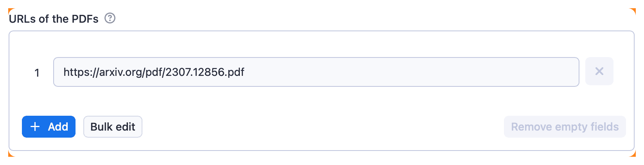Select the Bulk edit button
The image size is (644, 165).
coord(113,127)
